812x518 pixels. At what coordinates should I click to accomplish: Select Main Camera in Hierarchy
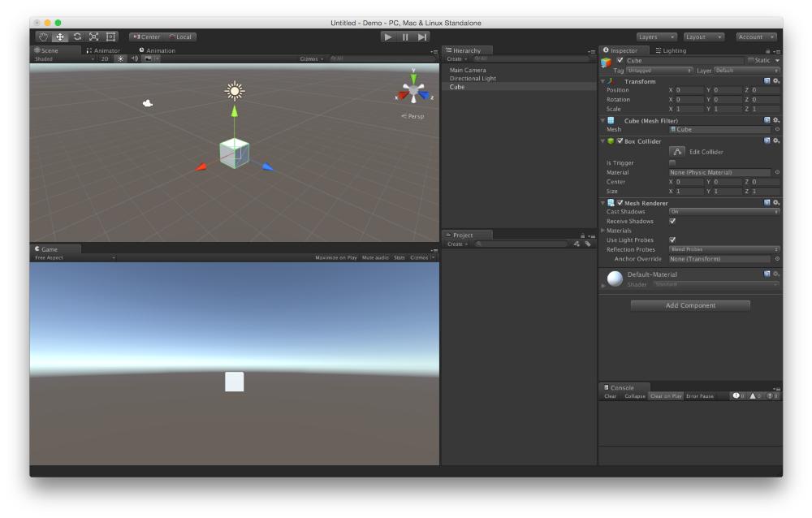pos(468,70)
